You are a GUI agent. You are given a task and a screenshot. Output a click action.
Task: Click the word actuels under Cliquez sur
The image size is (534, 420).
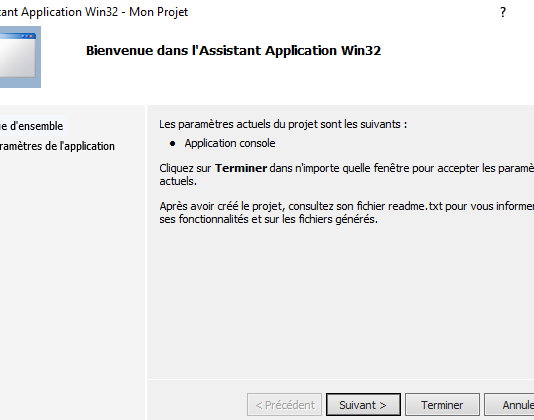[x=178, y=181]
